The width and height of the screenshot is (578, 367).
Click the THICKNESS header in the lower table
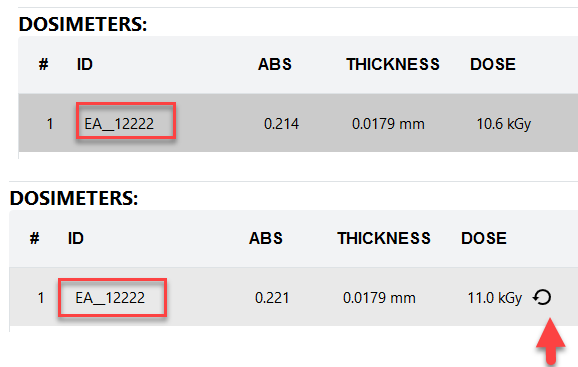click(384, 238)
